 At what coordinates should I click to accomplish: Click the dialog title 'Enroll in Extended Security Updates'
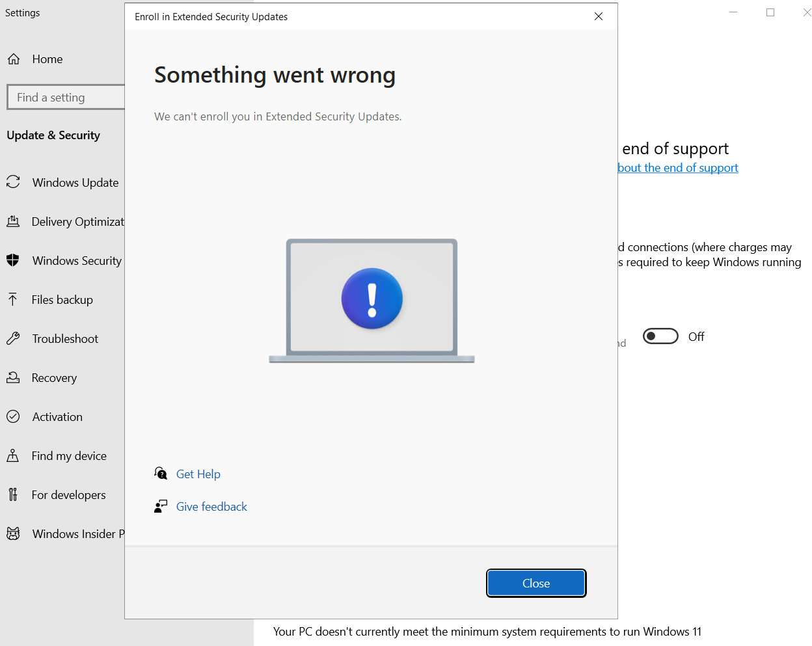point(211,17)
